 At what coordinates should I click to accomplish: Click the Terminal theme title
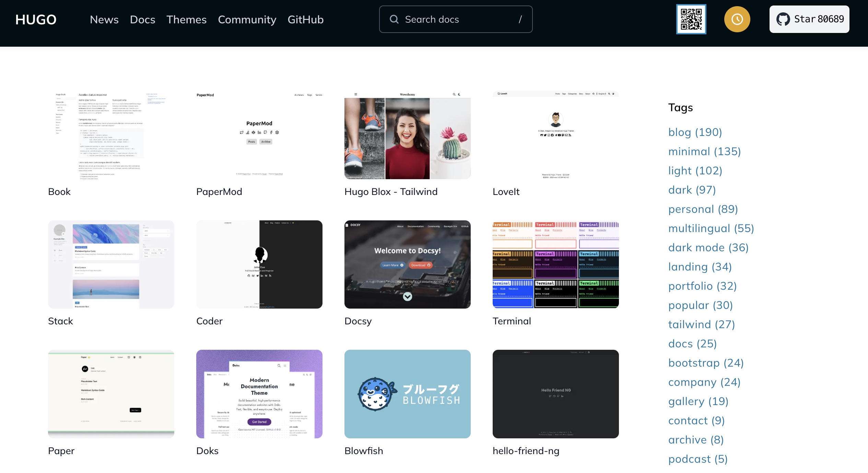(x=512, y=321)
